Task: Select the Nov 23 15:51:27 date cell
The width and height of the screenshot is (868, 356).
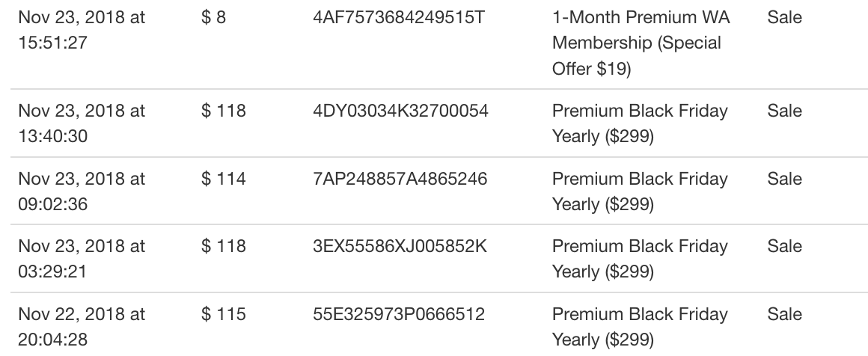Action: coord(82,30)
